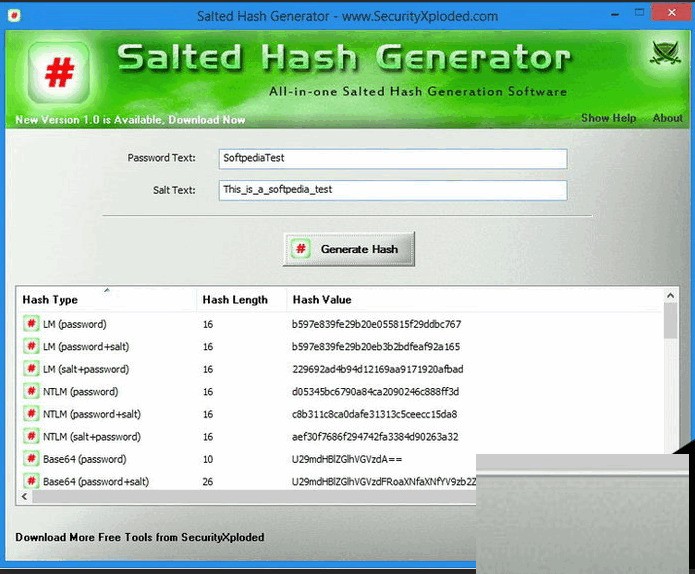The width and height of the screenshot is (695, 574).
Task: Select the LM (password) row label
Action: coord(74,324)
